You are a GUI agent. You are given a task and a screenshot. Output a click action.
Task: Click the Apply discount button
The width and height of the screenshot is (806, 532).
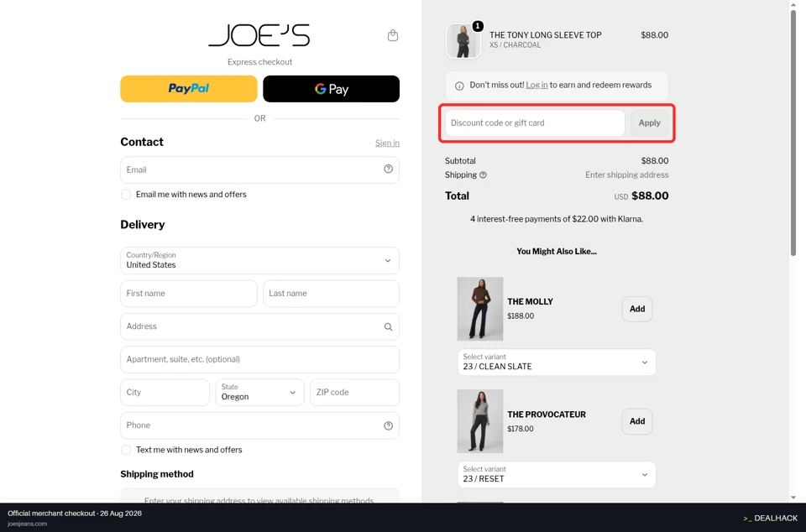click(x=649, y=123)
